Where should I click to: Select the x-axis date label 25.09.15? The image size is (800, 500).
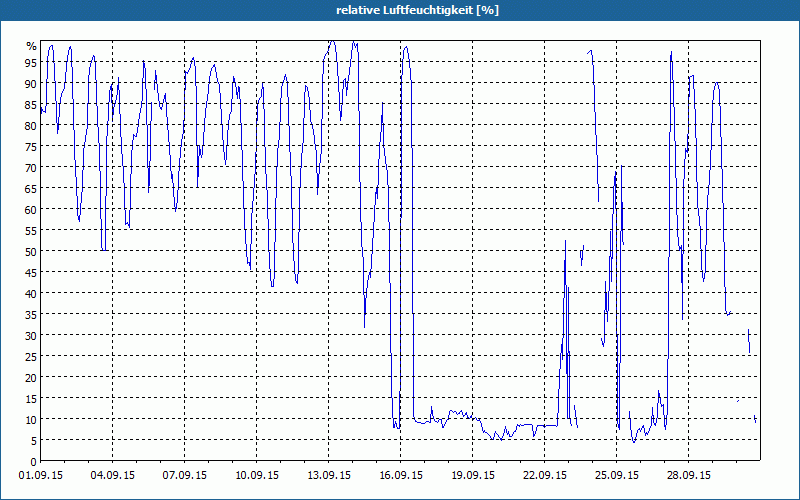(616, 476)
